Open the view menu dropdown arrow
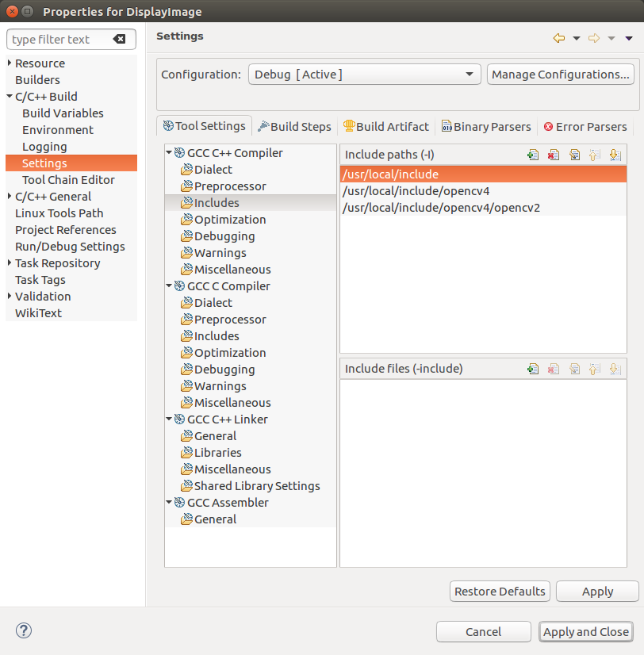Viewport: 644px width, 655px height. (x=629, y=38)
